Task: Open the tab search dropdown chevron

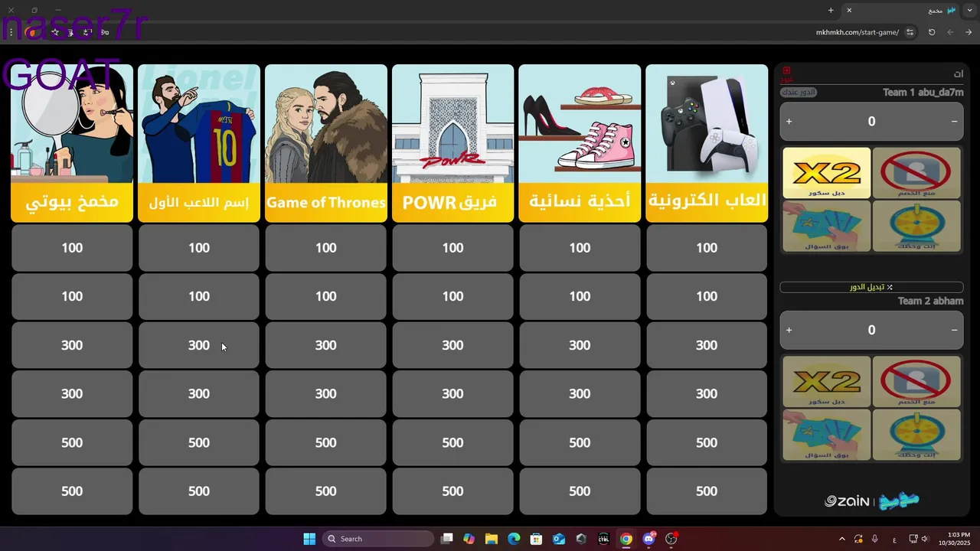Action: tap(969, 10)
